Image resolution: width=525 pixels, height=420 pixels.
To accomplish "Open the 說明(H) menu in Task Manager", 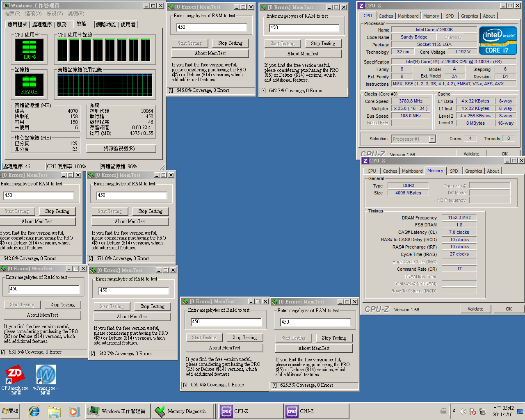I will pos(76,14).
